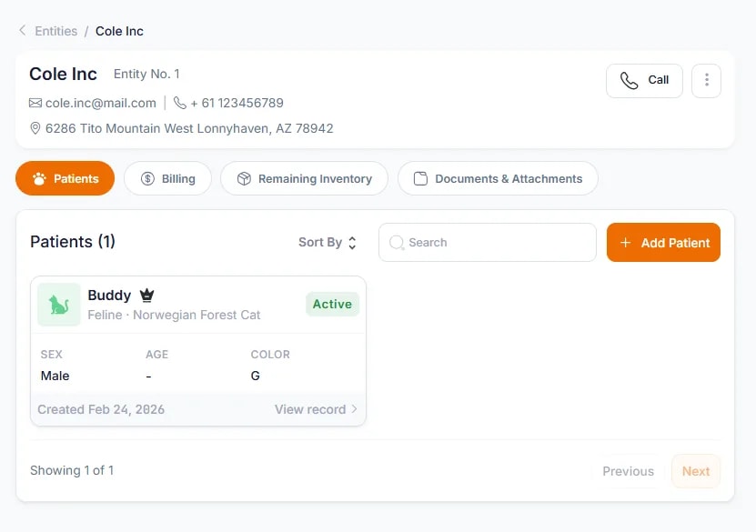Click the Patients (1) heading
Image resolution: width=756 pixels, height=532 pixels.
(73, 241)
